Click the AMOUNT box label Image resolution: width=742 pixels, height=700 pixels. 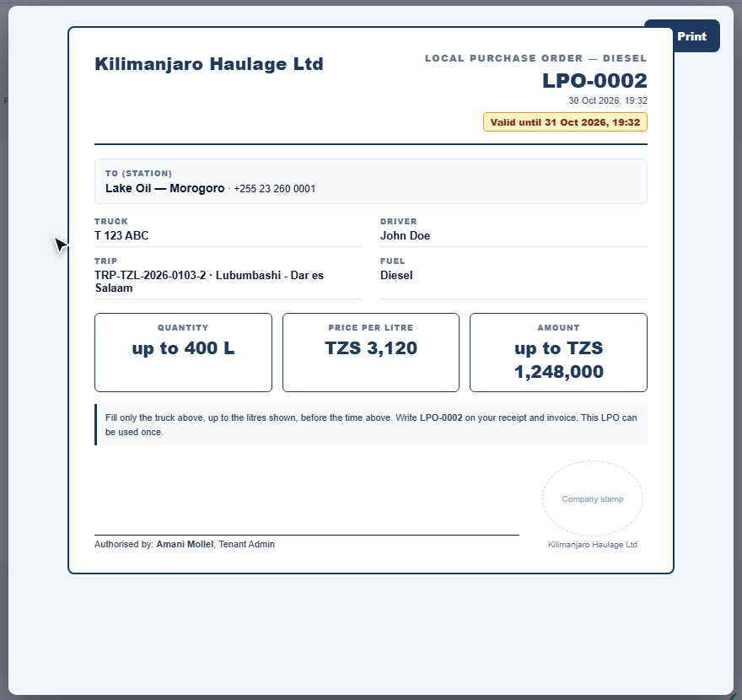pos(558,327)
